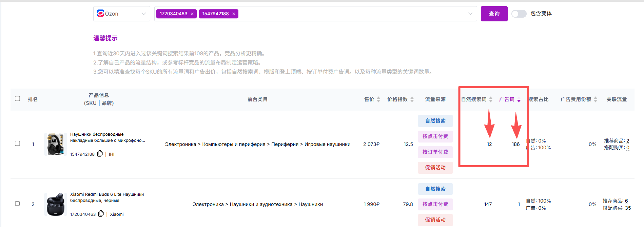
Task: Expand the SKU search field dropdown arrow
Action: (470, 14)
